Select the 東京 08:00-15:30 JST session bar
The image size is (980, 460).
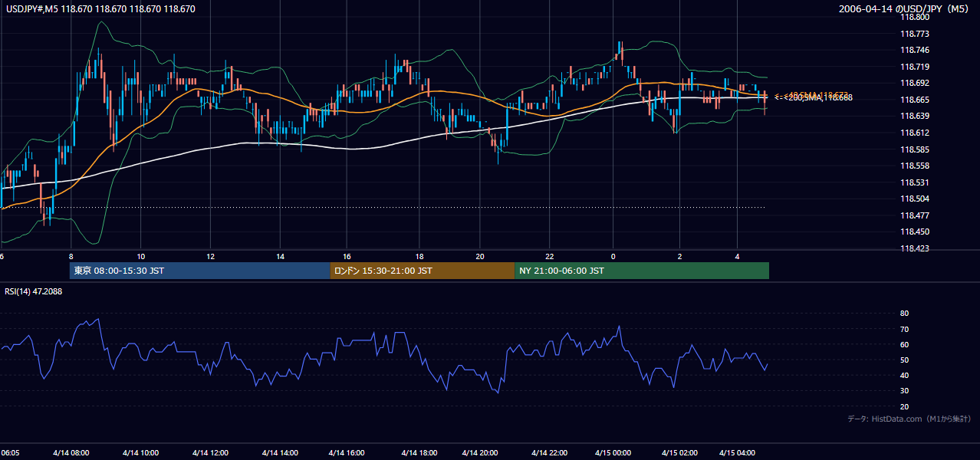point(199,271)
